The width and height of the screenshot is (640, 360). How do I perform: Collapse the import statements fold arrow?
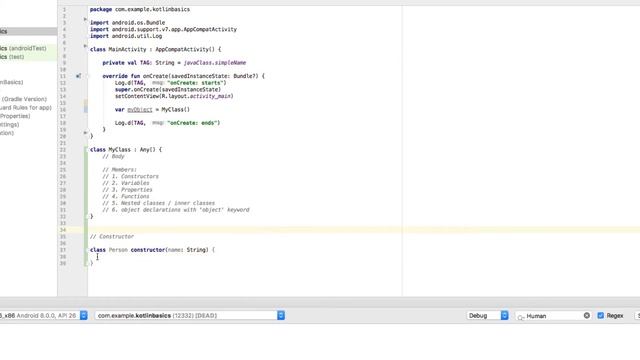click(x=85, y=19)
